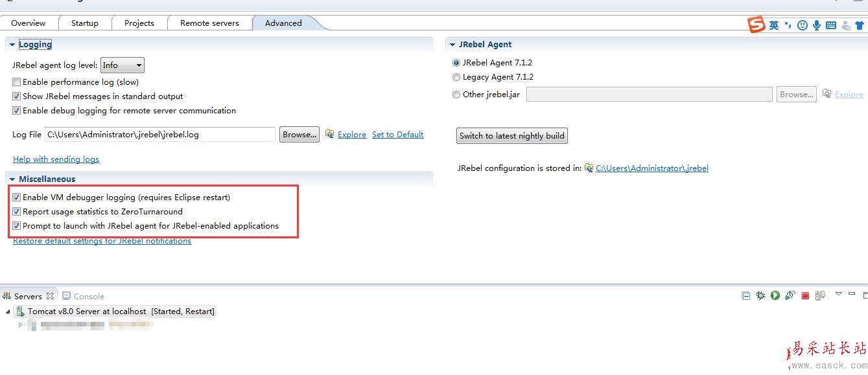Click the folder icon next to Other jrebel.jar
This screenshot has height=375, width=868.
827,94
